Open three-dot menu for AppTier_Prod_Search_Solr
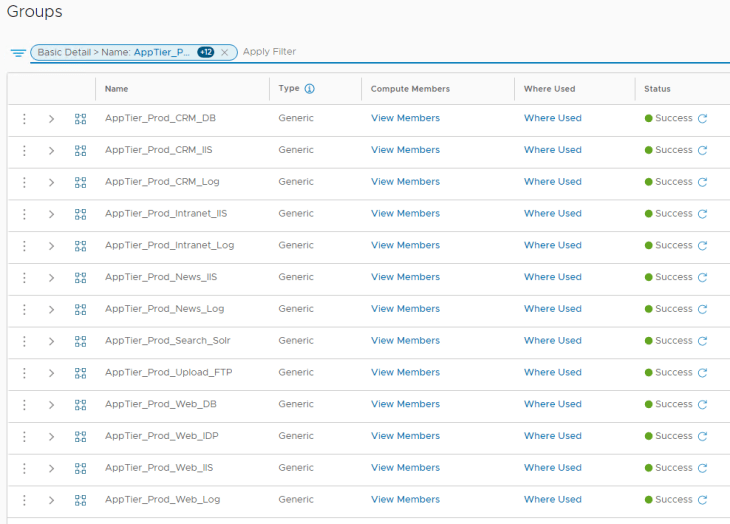Image resolution: width=730 pixels, height=524 pixels. [24, 341]
